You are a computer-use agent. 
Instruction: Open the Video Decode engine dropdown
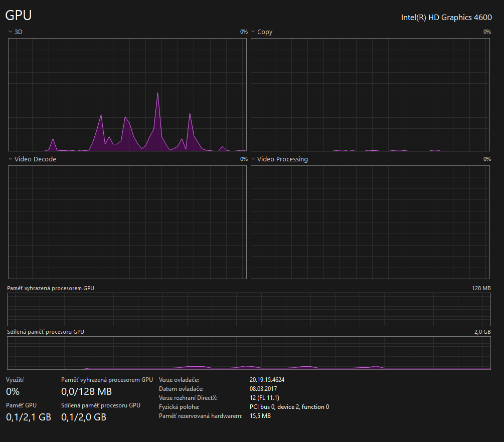(11, 159)
